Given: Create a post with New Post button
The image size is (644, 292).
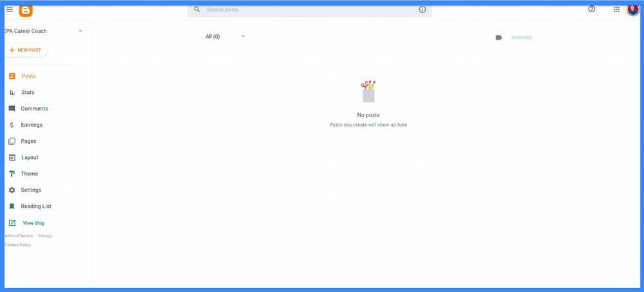Looking at the screenshot, I should [26, 50].
